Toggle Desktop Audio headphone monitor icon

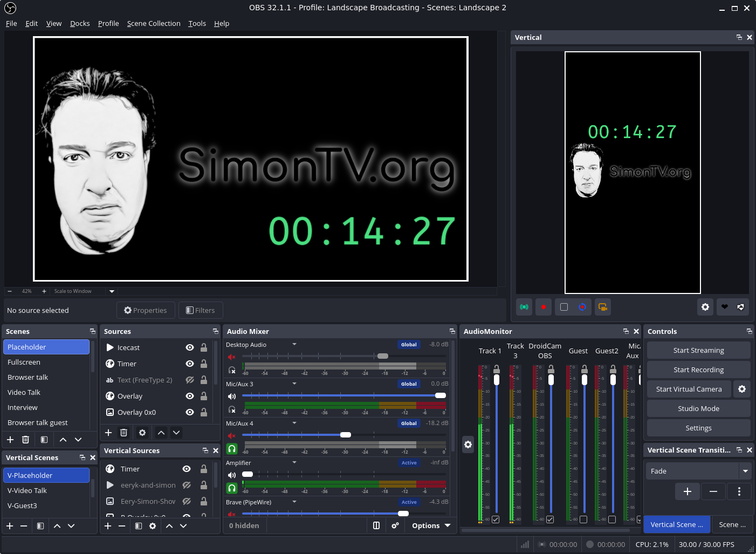[x=232, y=370]
